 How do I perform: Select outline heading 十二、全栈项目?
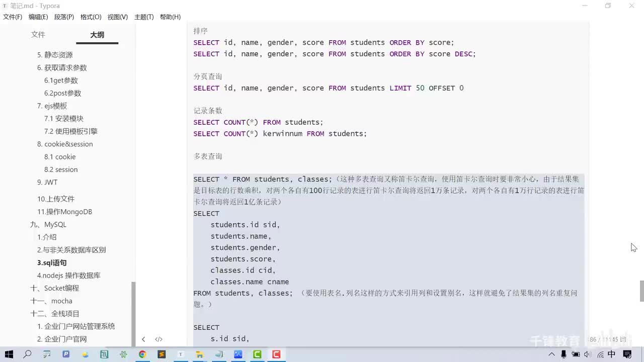click(55, 314)
